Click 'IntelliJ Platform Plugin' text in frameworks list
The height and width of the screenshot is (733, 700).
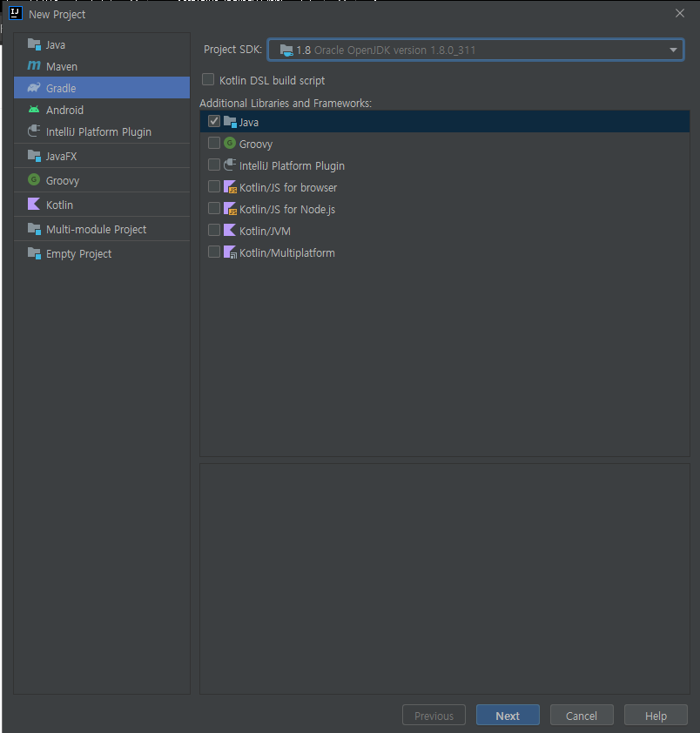pos(292,166)
